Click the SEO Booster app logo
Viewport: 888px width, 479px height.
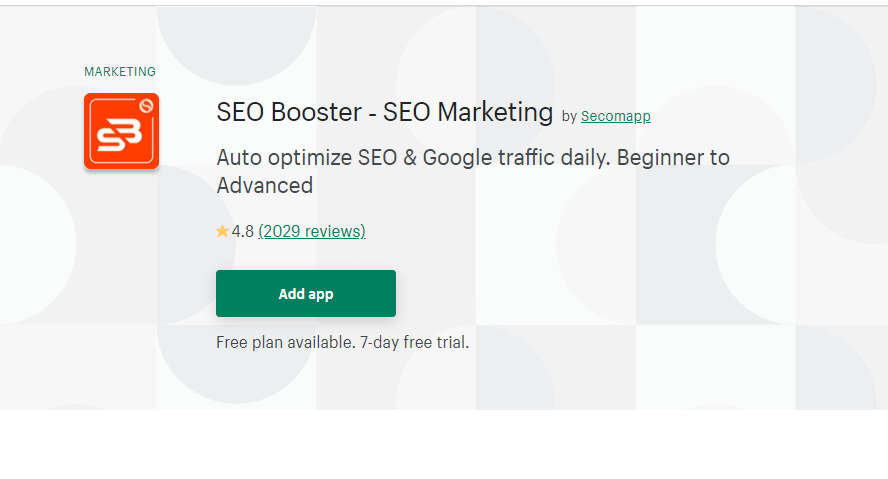click(x=121, y=131)
